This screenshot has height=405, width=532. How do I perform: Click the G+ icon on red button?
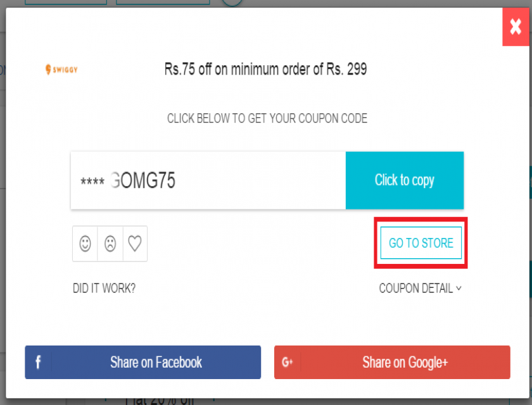click(x=287, y=362)
